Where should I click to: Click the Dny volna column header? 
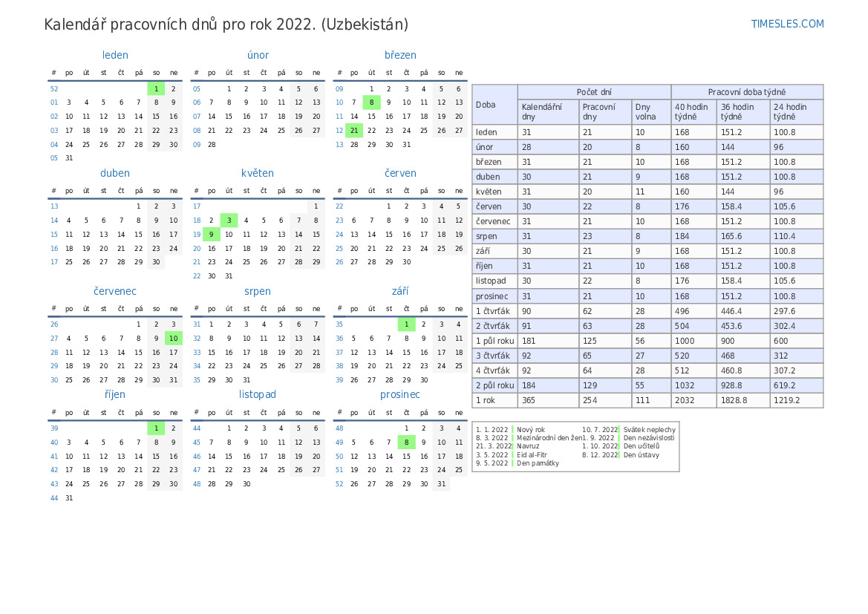pyautogui.click(x=651, y=111)
